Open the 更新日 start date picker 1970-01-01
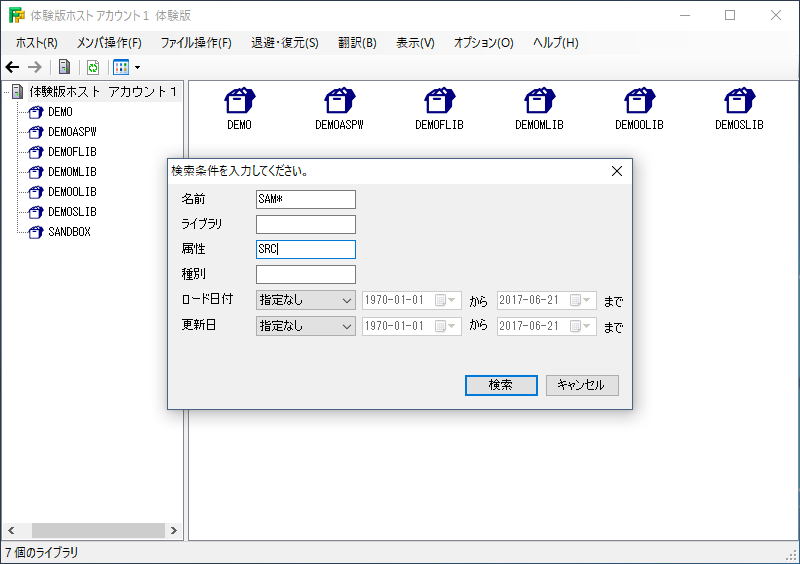This screenshot has width=800, height=564. pos(412,326)
